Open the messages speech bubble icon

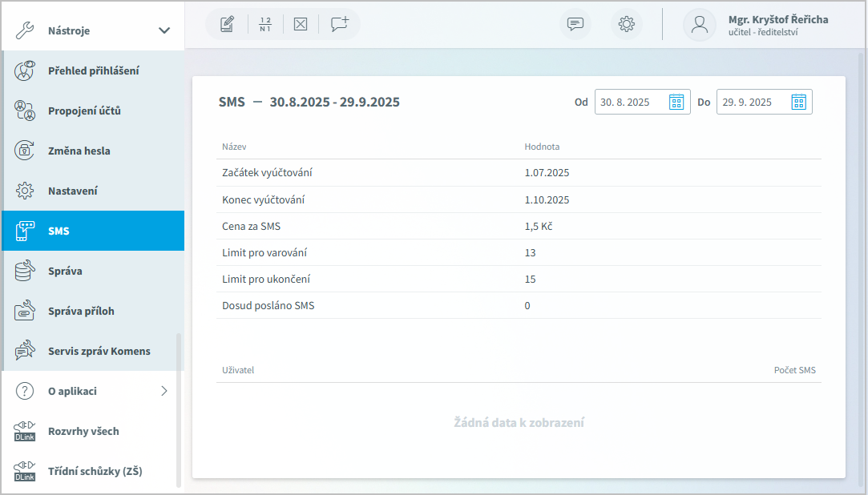(575, 24)
